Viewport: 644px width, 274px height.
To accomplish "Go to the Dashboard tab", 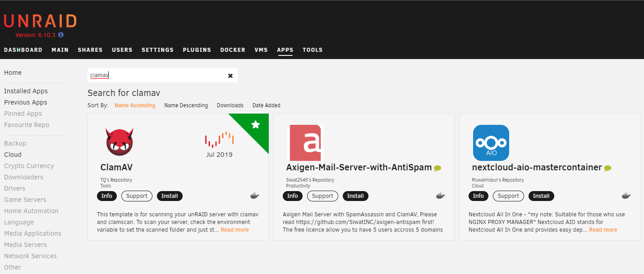I will (x=23, y=50).
